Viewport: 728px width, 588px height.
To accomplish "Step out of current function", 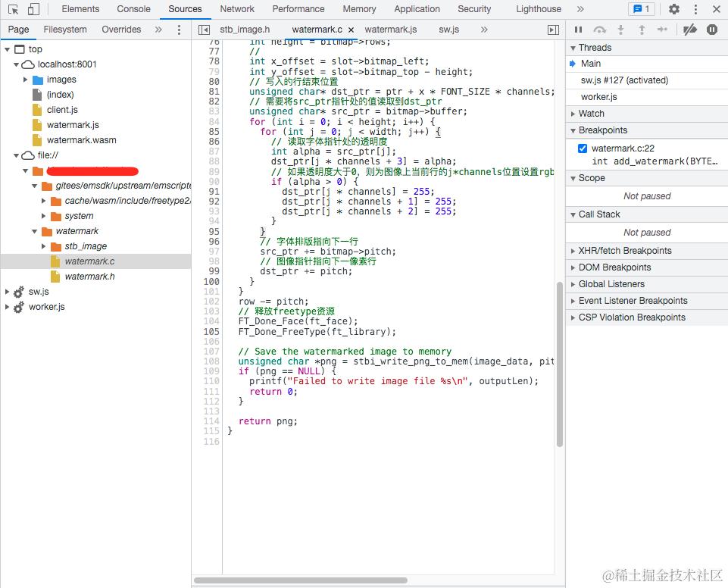I will tap(642, 30).
